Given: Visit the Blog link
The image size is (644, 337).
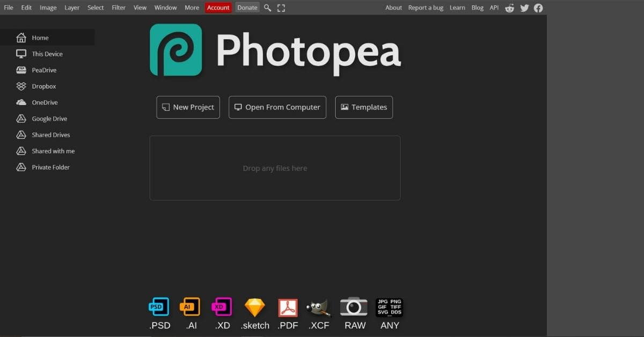Looking at the screenshot, I should click(478, 8).
